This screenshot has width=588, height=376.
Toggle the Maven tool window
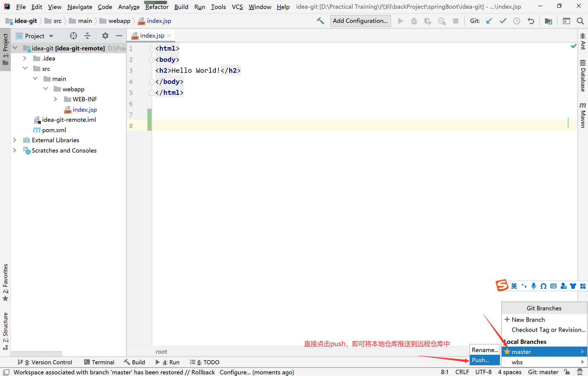point(583,115)
